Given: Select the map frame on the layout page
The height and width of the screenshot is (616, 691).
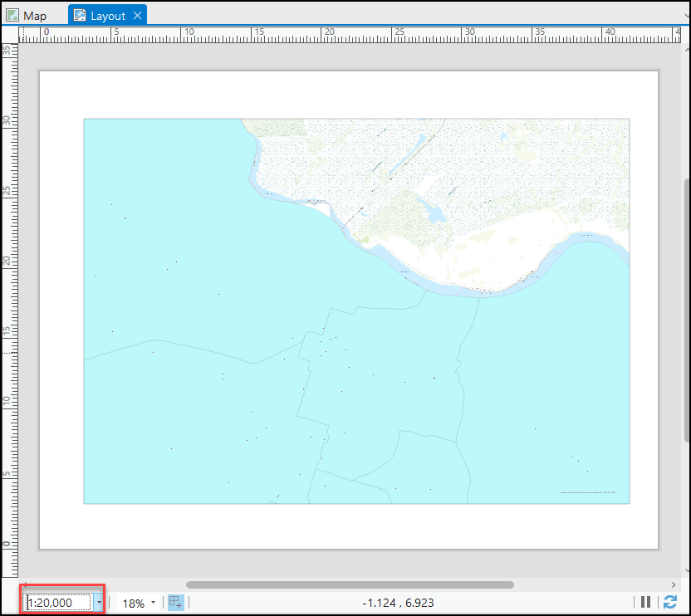Looking at the screenshot, I should [x=357, y=311].
